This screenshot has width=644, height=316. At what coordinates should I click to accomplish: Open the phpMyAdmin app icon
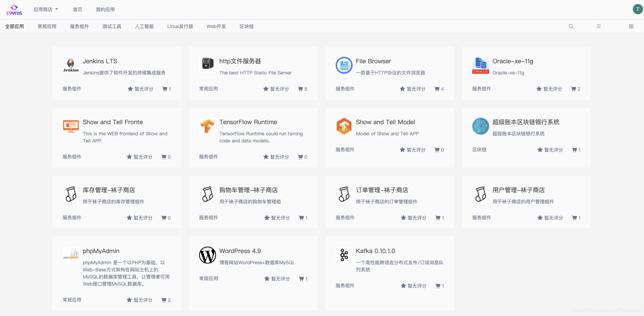[x=71, y=255]
